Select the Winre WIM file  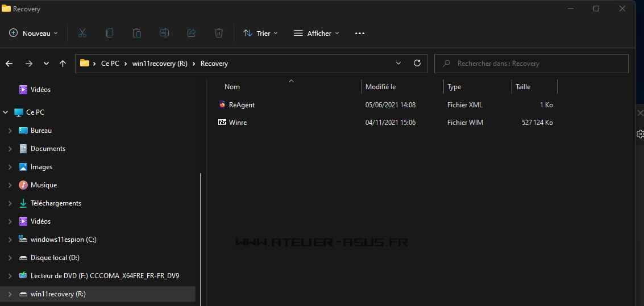tap(238, 123)
